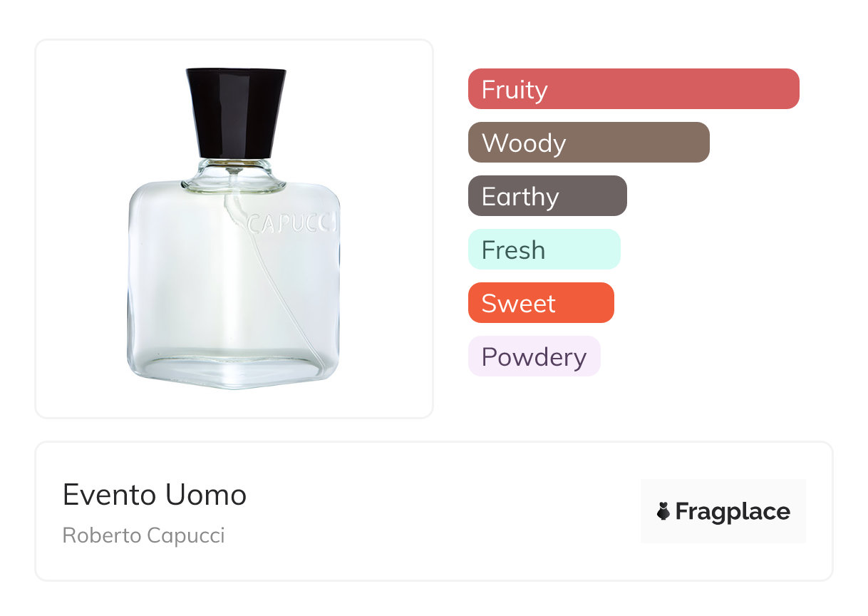Click the Fragplace bottle icon in logo

pyautogui.click(x=663, y=511)
